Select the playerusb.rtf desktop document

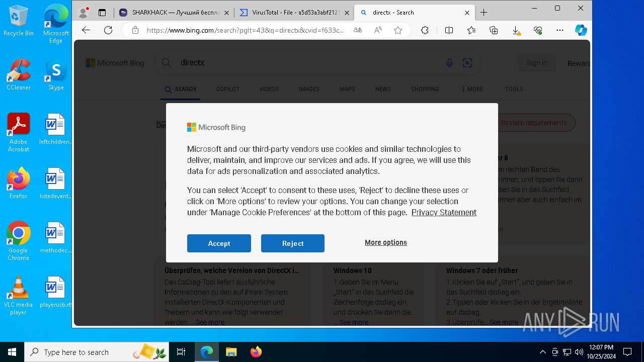pyautogui.click(x=55, y=292)
